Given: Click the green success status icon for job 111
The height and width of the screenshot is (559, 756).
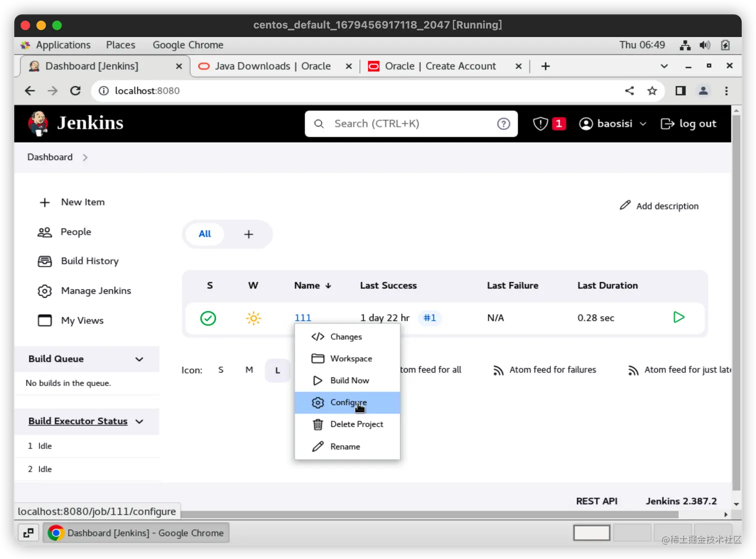Looking at the screenshot, I should [x=208, y=318].
